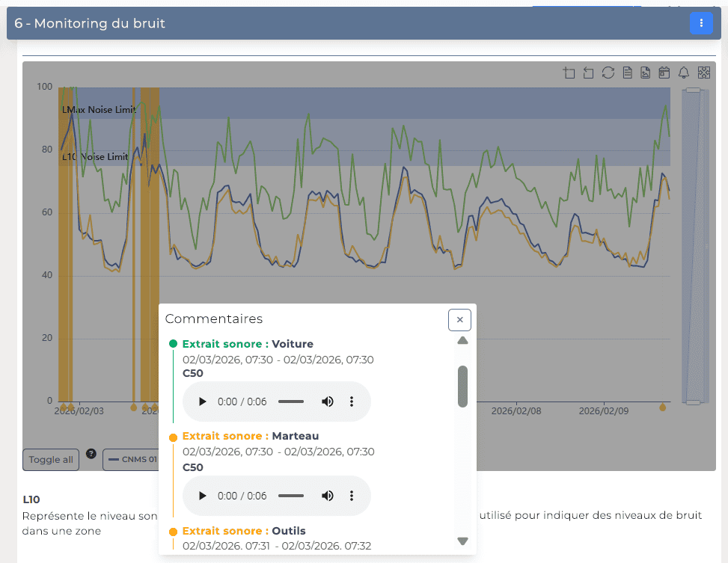
Task: Play the Marteau sound extract
Action: (202, 495)
